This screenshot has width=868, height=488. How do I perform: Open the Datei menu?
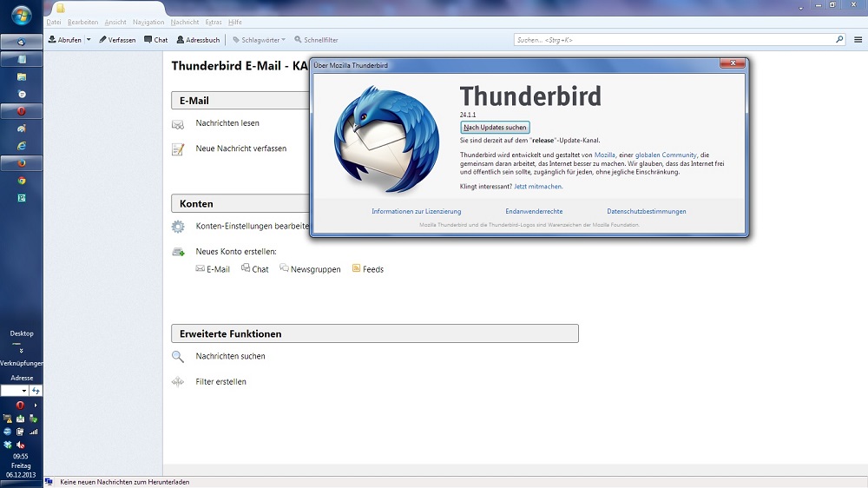pyautogui.click(x=54, y=23)
